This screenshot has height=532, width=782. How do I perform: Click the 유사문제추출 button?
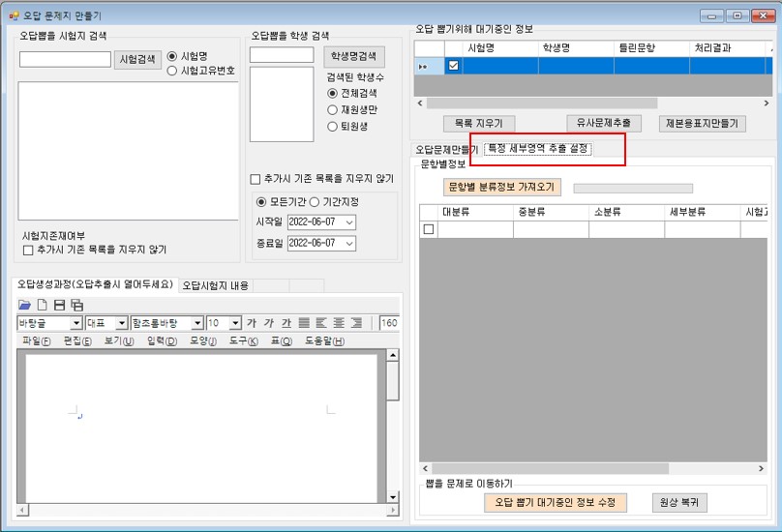click(604, 123)
